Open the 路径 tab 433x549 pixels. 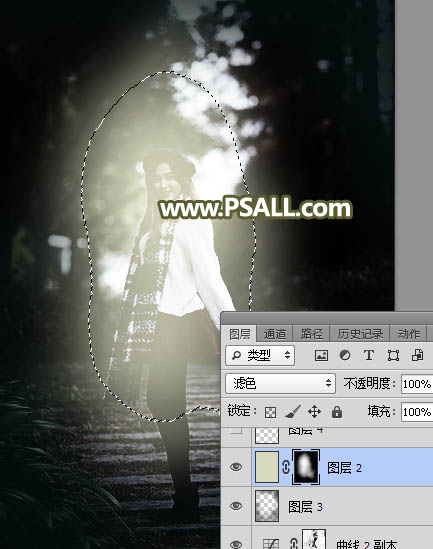coord(311,334)
